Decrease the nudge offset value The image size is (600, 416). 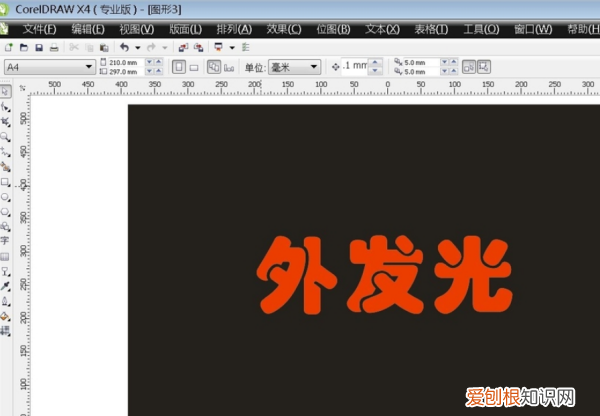(x=375, y=71)
